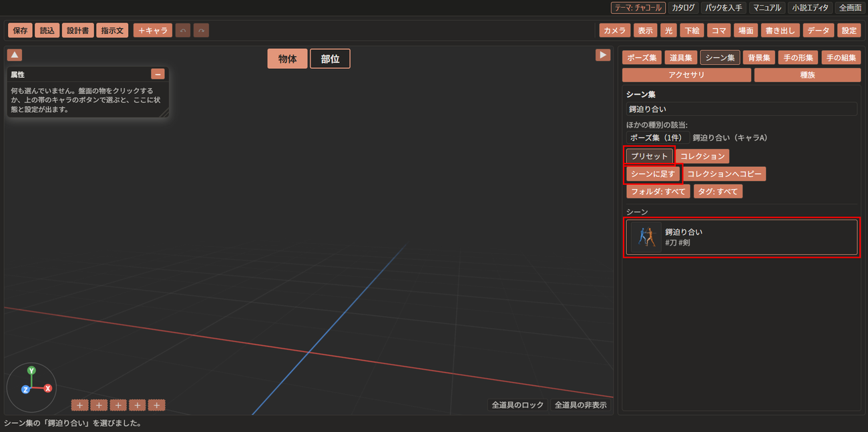Open the タグ: すべて filter
This screenshot has height=432, width=868.
click(718, 192)
